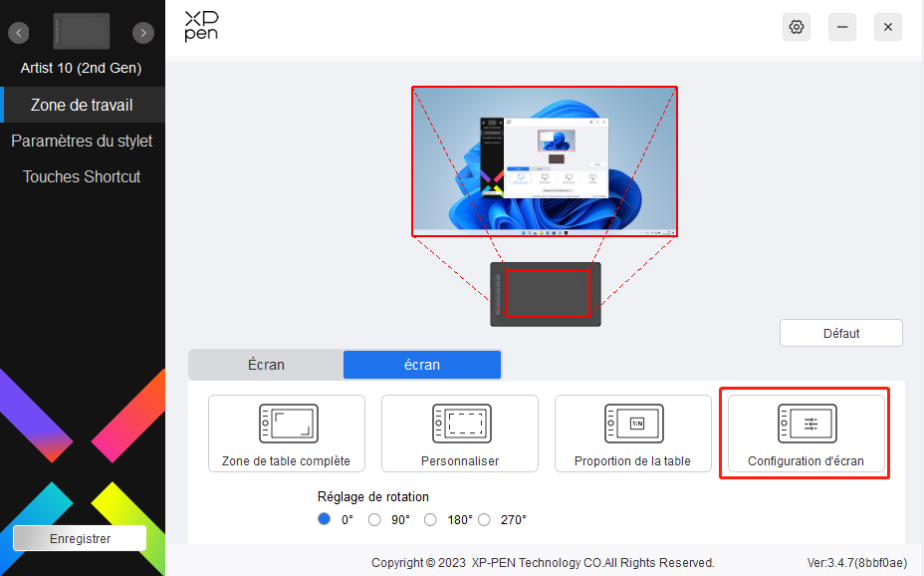Viewport: 924px width, 576px height.
Task: Set rotation to 180°
Action: 431,519
